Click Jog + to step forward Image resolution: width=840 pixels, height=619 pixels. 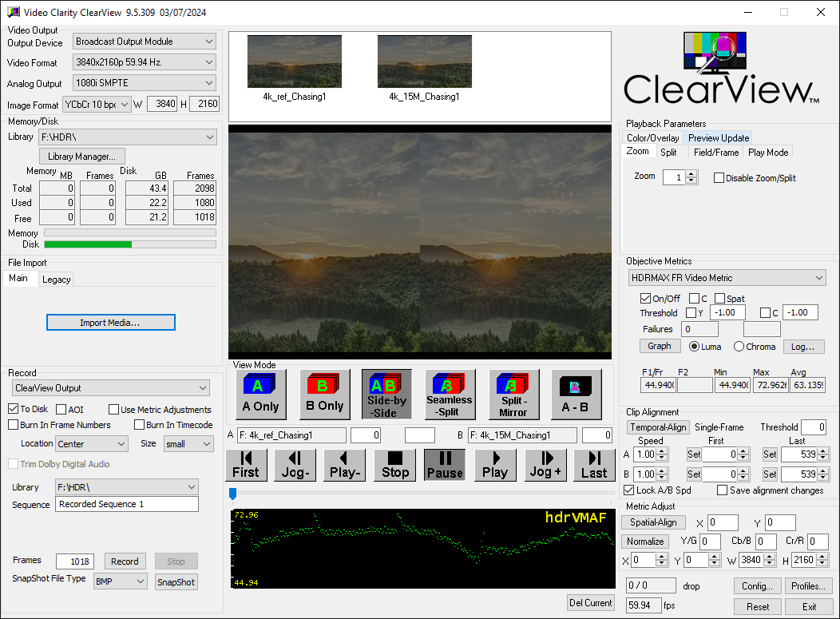[545, 465]
